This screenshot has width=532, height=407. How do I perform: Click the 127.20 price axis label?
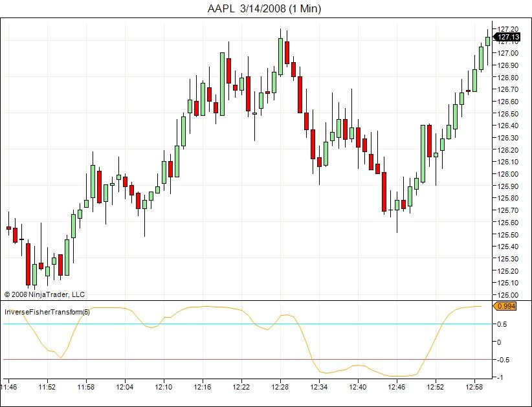coord(507,29)
